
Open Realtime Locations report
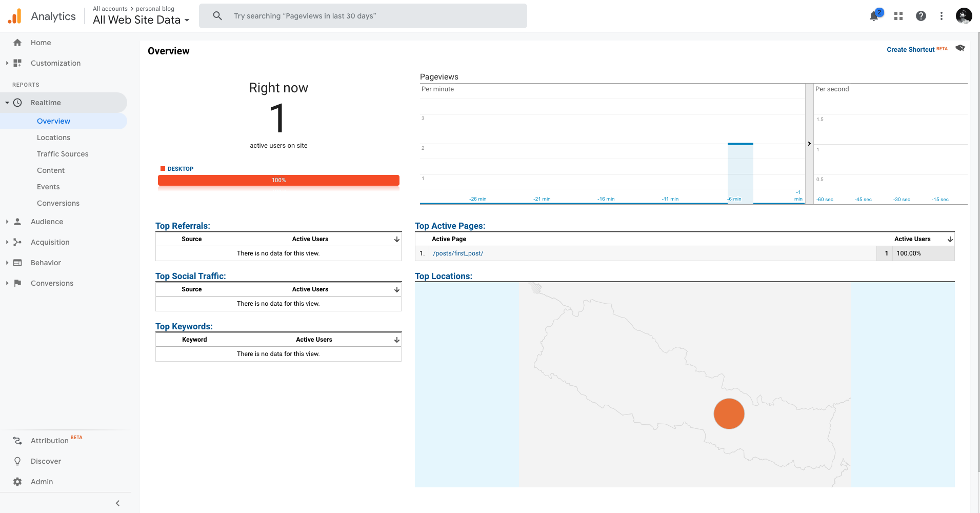pos(53,137)
